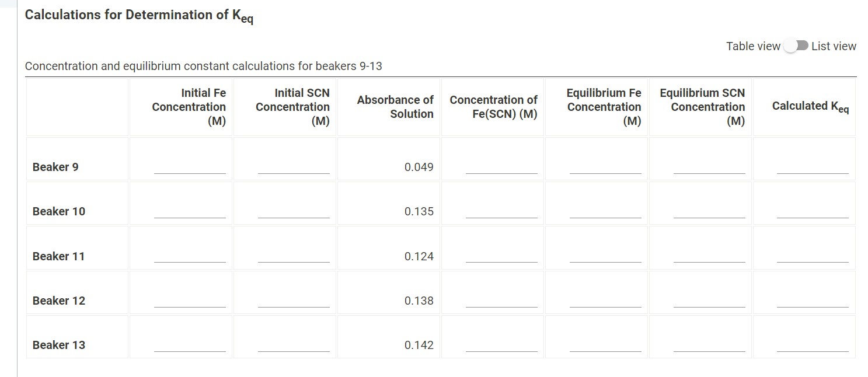Screen dimensions: 868x377
Task: Click Initial SCN Concentration field for Beaker 11
Action: pyautogui.click(x=292, y=260)
